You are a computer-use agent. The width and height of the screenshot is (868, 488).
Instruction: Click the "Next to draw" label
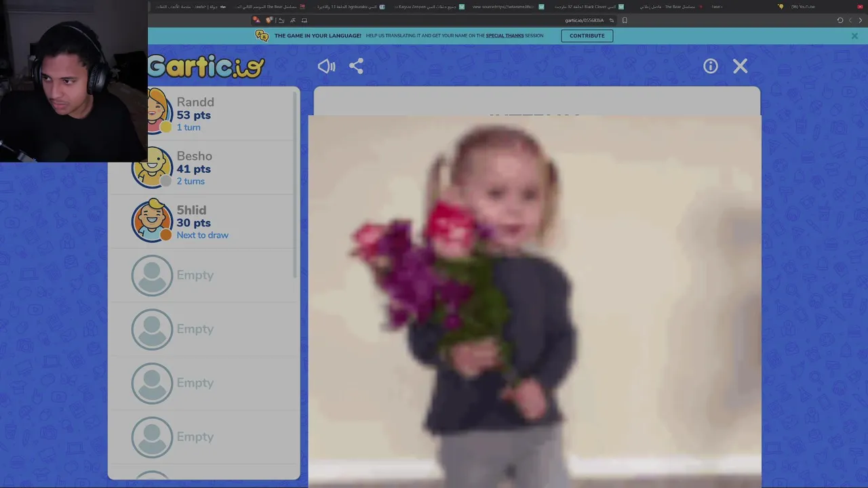(x=202, y=235)
